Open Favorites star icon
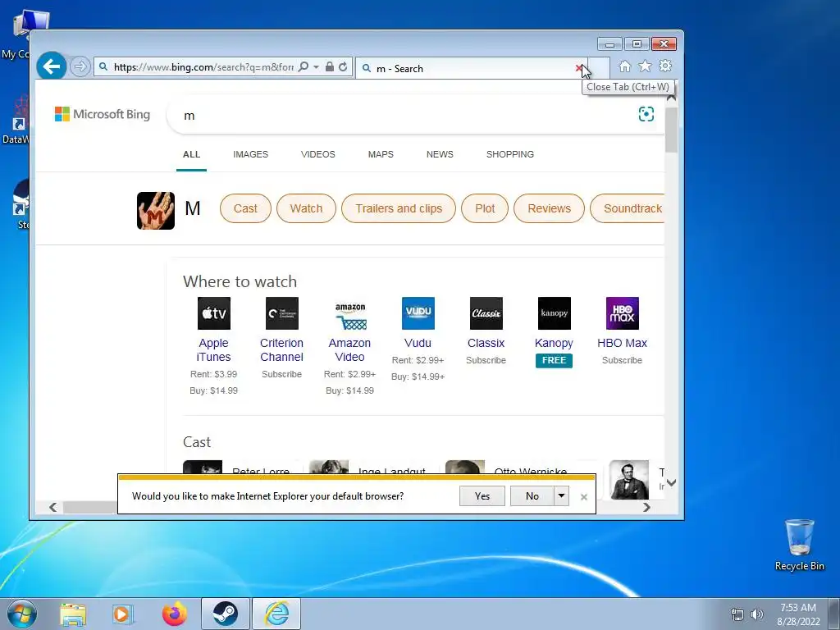840x630 pixels. click(x=645, y=66)
